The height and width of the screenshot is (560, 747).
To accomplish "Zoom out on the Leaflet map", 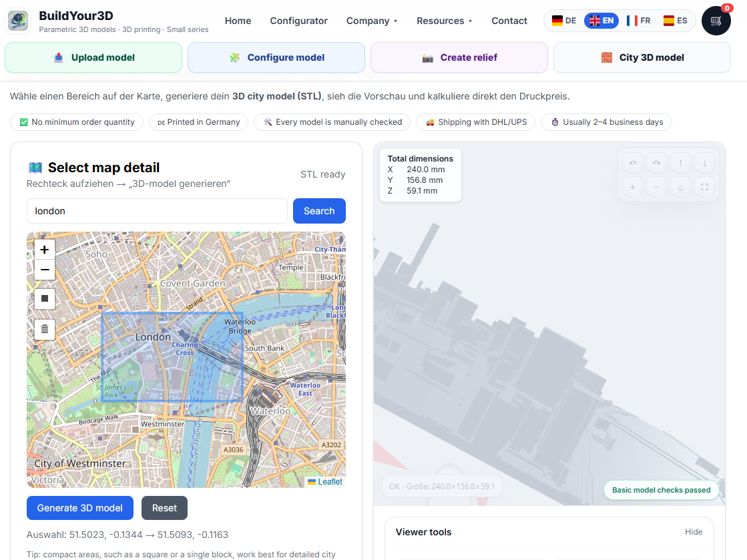I will pos(44,270).
